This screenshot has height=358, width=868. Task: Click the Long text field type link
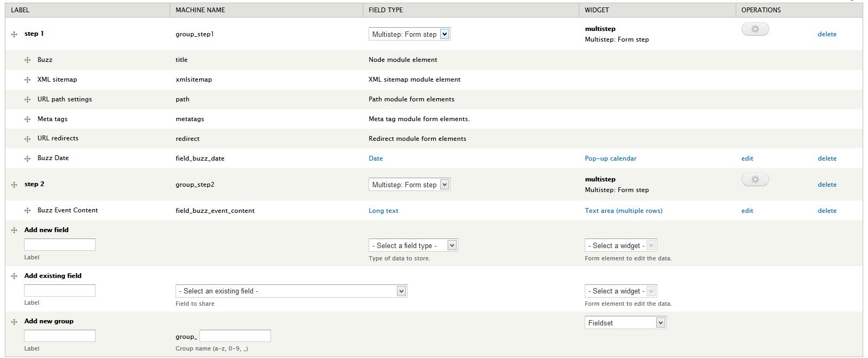pos(384,211)
